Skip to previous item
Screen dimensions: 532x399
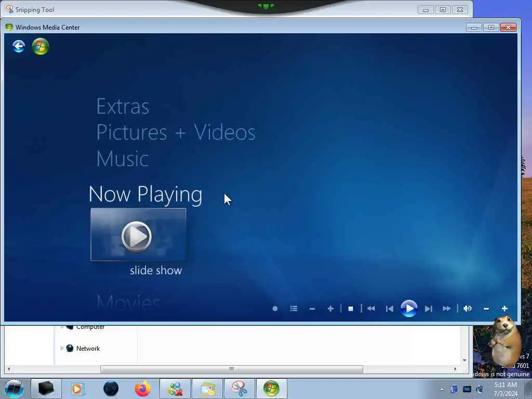click(x=390, y=309)
